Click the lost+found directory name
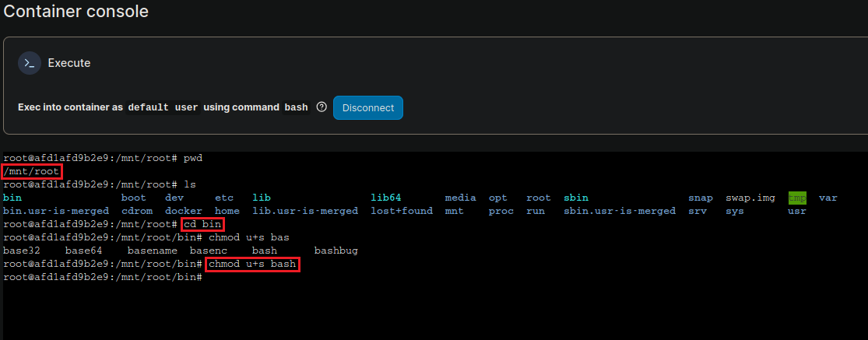Image resolution: width=868 pixels, height=340 pixels. coord(402,211)
